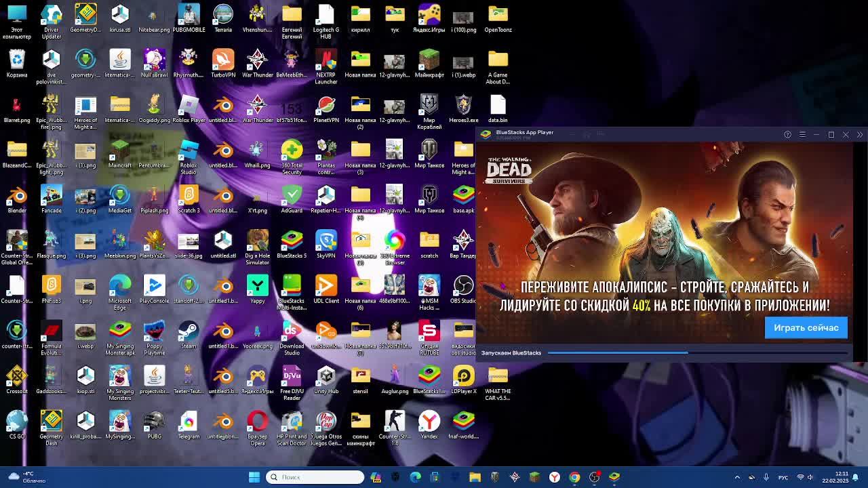Show hidden tray icons chevron

point(737,477)
